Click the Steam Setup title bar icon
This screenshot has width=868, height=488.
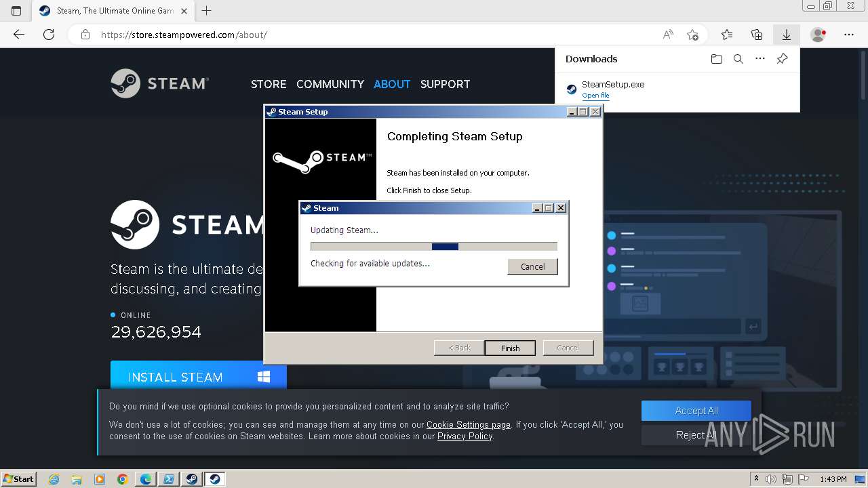pyautogui.click(x=271, y=112)
